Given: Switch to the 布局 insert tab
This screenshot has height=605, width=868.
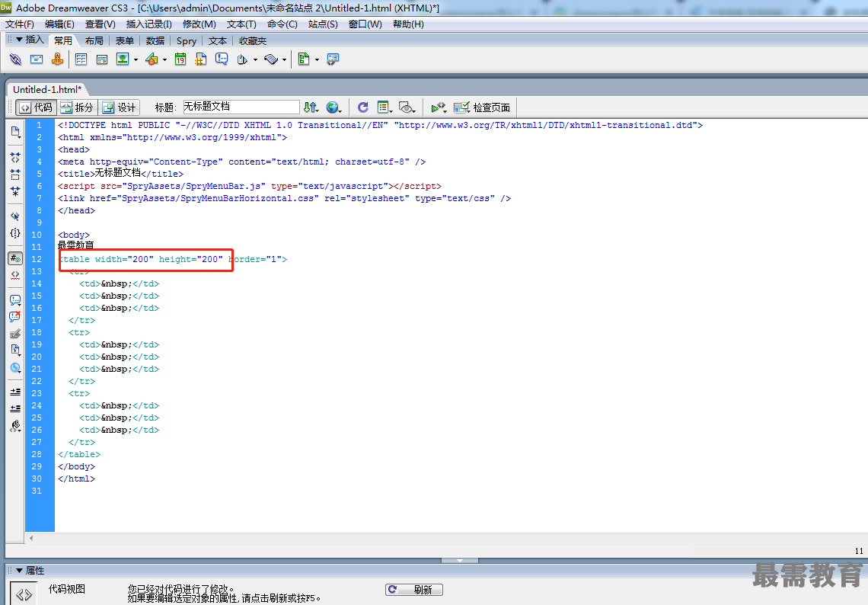Looking at the screenshot, I should [x=94, y=40].
